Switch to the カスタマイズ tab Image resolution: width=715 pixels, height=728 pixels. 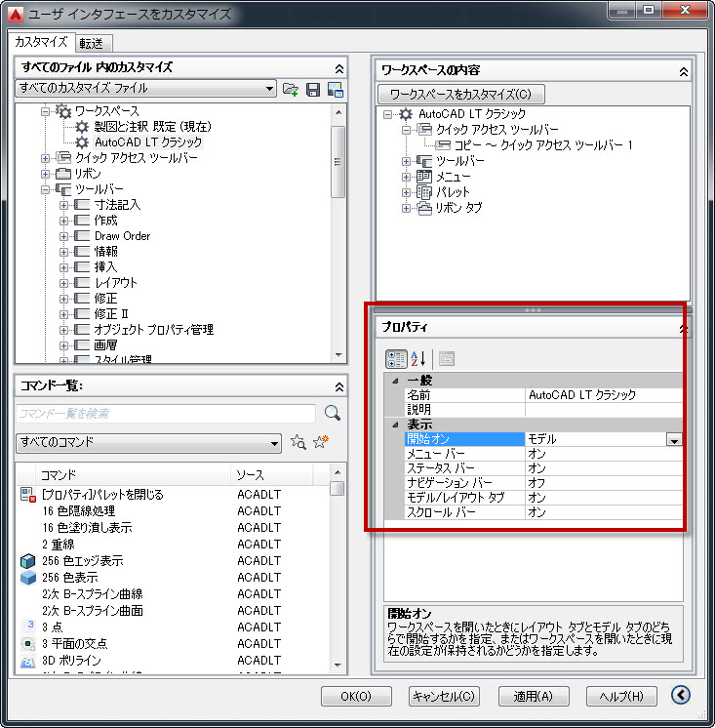(41, 42)
